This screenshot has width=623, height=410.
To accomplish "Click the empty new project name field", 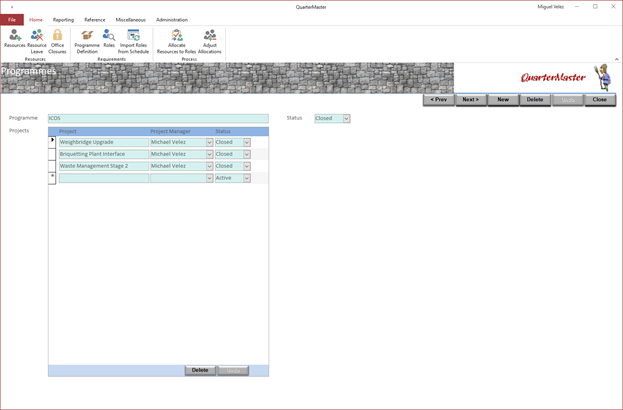I will (x=104, y=178).
